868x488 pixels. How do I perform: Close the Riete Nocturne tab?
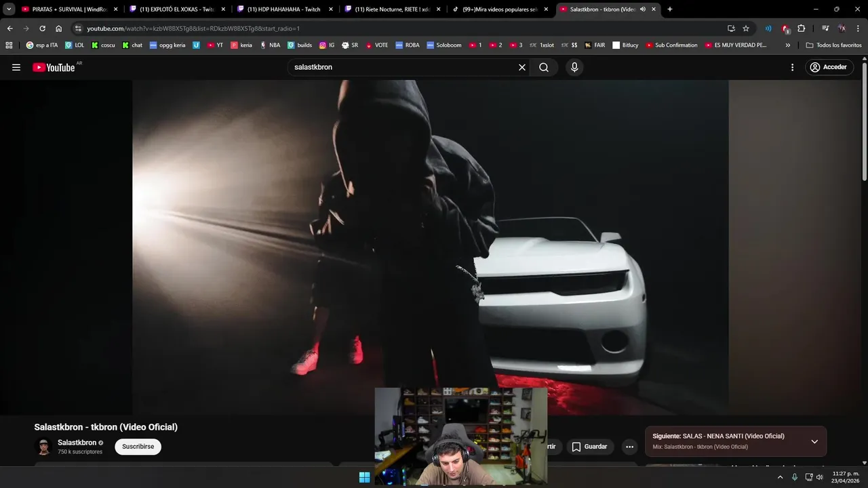438,9
